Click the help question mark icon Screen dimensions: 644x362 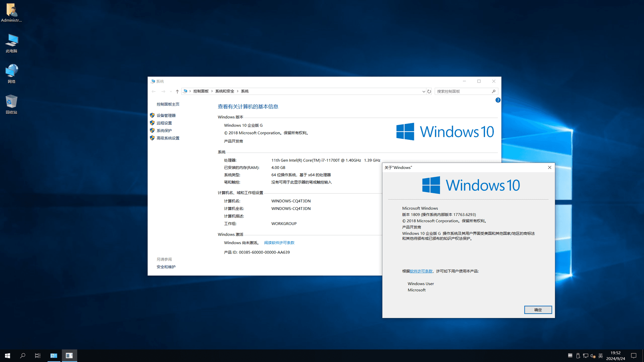pos(498,100)
